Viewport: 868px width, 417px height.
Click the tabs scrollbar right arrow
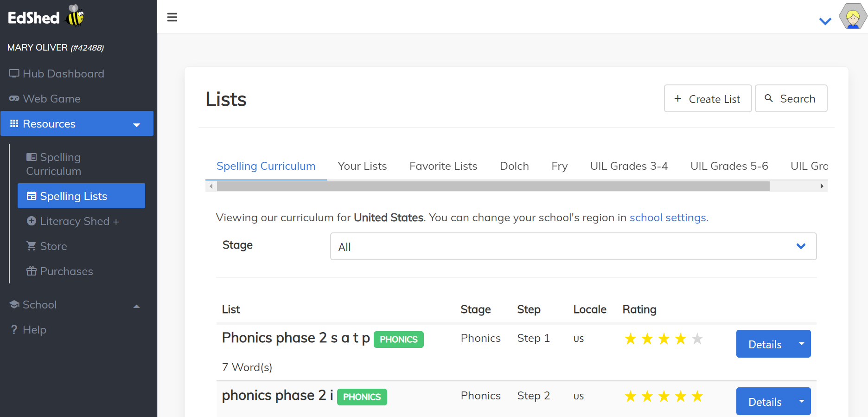point(822,186)
